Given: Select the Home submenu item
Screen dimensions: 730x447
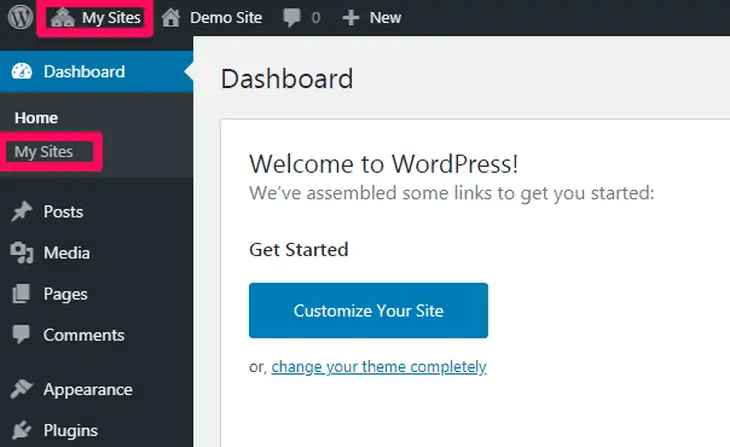Looking at the screenshot, I should coord(36,118).
